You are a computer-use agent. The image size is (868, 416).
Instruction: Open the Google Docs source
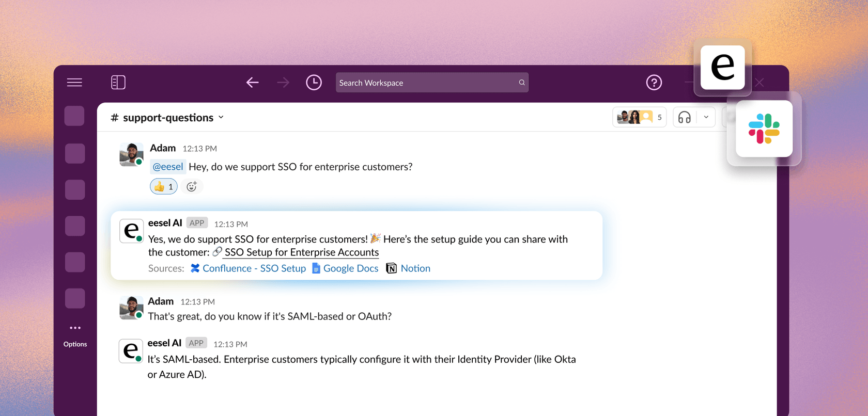pyautogui.click(x=346, y=268)
